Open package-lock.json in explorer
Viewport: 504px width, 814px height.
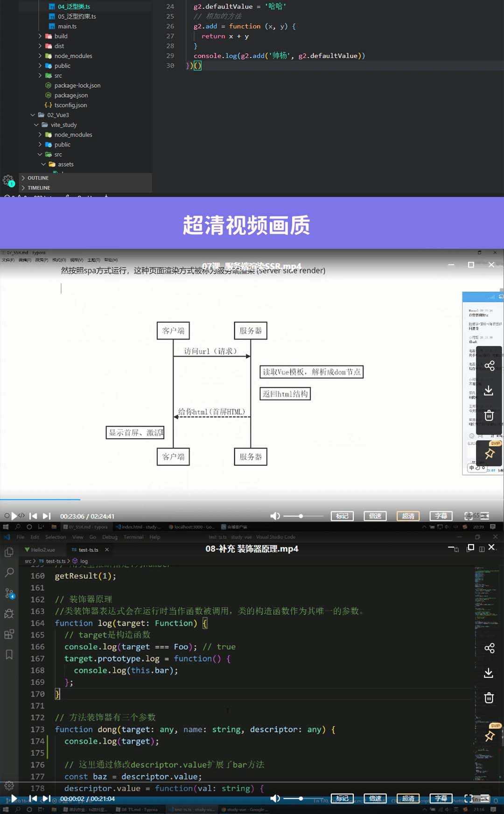[77, 85]
